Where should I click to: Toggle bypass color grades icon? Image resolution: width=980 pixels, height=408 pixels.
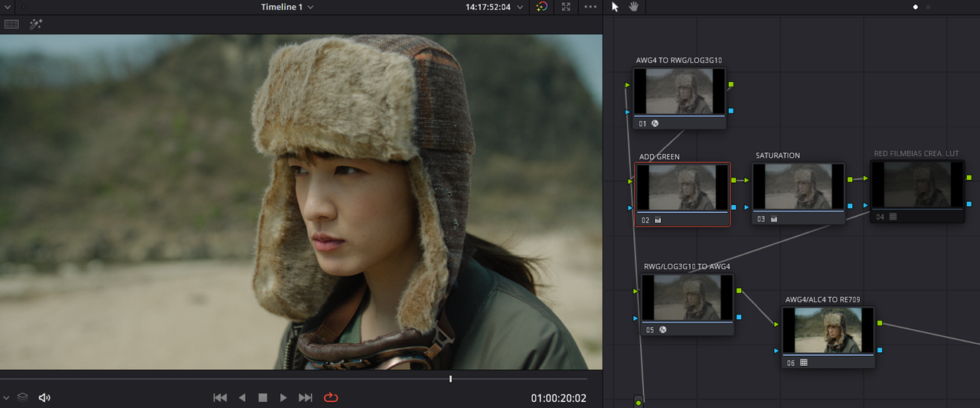pyautogui.click(x=542, y=7)
